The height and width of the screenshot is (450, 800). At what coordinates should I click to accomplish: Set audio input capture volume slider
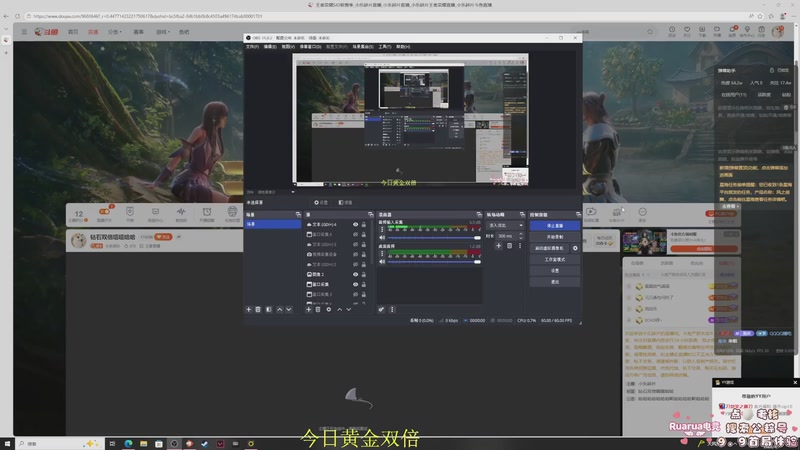pyautogui.click(x=434, y=238)
